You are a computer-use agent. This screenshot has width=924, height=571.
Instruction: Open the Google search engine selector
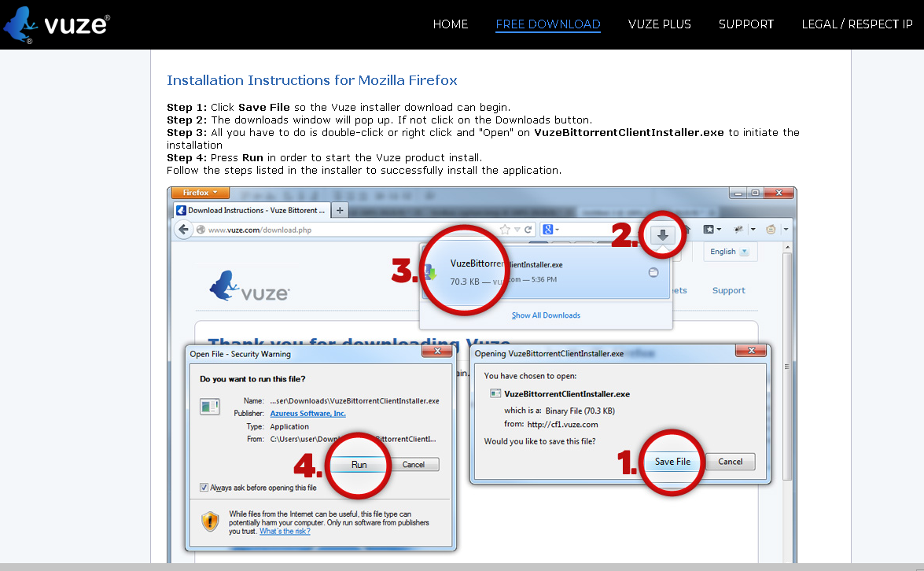click(x=550, y=229)
